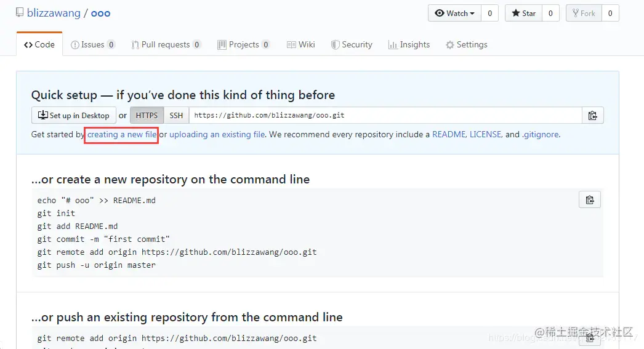The image size is (644, 349).
Task: Open the blizzawang user profile link
Action: (x=54, y=13)
